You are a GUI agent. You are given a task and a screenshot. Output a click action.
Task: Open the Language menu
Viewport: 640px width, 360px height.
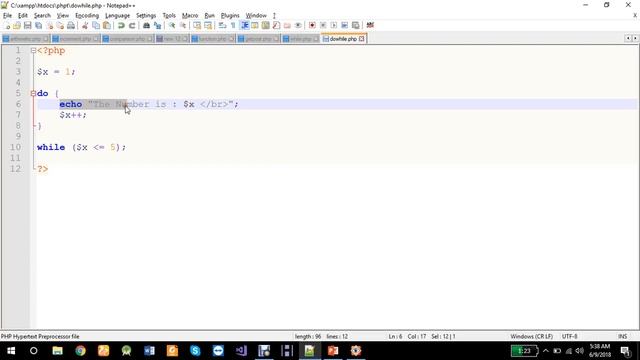pyautogui.click(x=118, y=16)
